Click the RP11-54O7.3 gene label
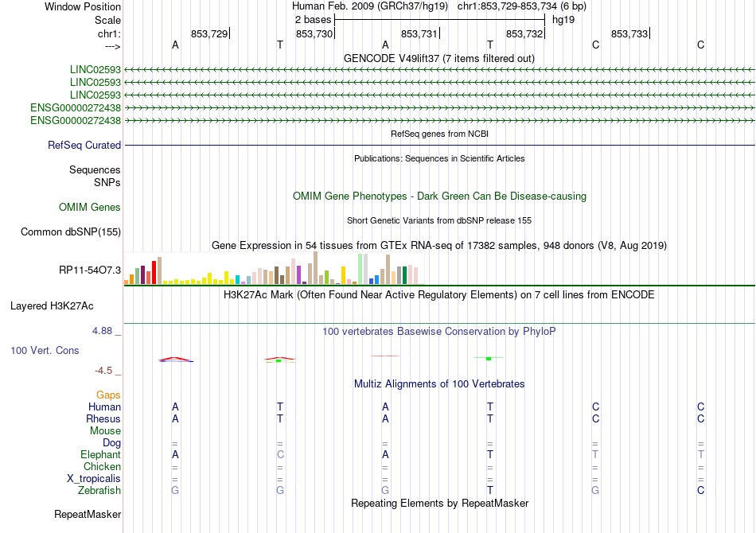The width and height of the screenshot is (756, 533). tap(90, 270)
